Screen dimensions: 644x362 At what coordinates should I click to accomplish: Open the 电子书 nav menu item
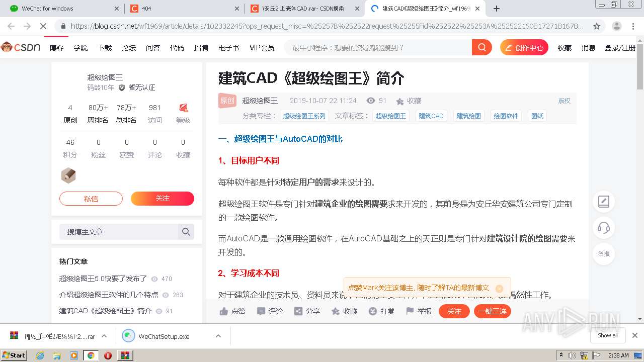pos(229,48)
